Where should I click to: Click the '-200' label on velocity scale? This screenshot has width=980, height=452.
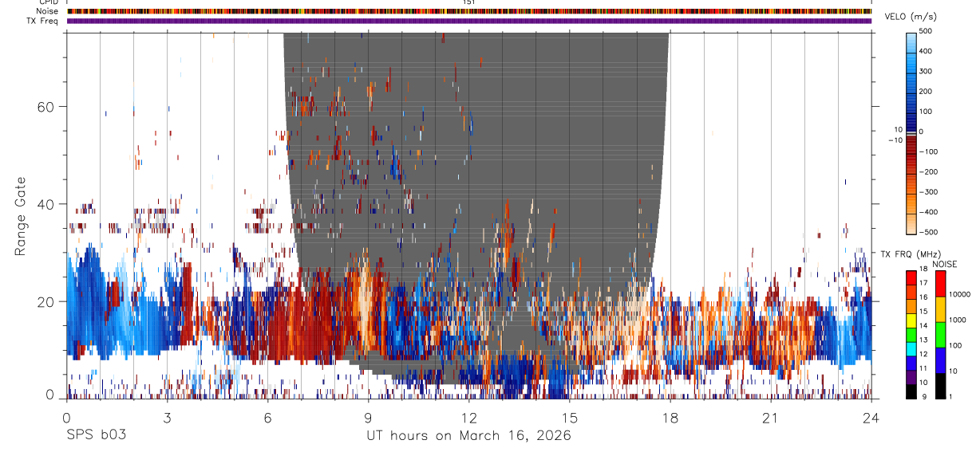929,172
